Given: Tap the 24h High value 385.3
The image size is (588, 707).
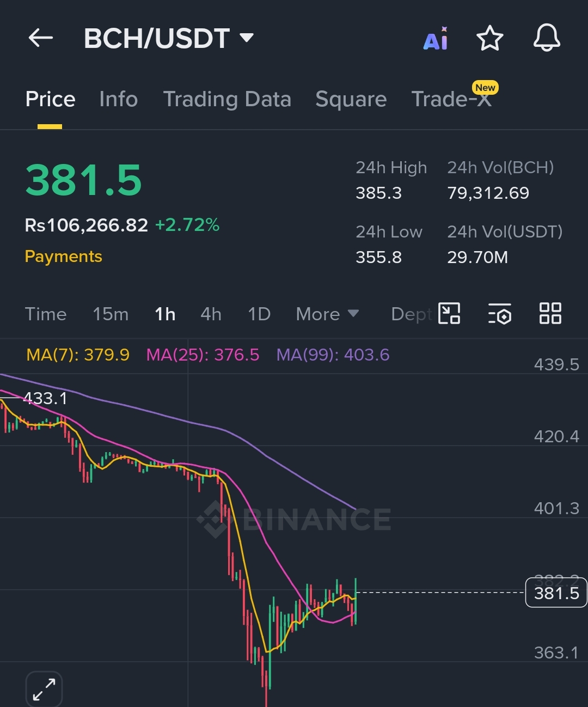Looking at the screenshot, I should 378,193.
